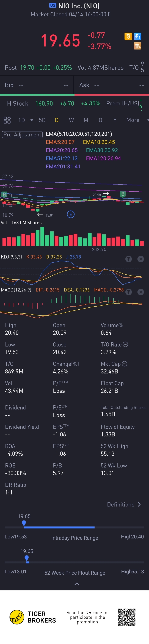Tap the Post 19.70 after-hours quote

click(38, 67)
